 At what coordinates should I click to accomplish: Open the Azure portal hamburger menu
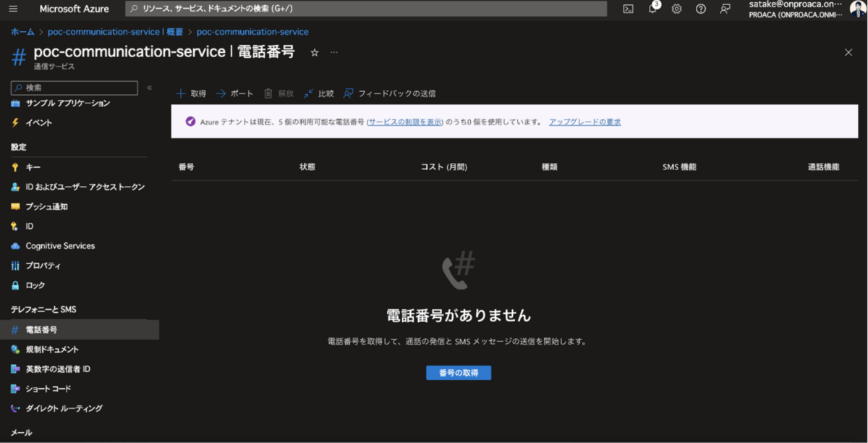(14, 9)
